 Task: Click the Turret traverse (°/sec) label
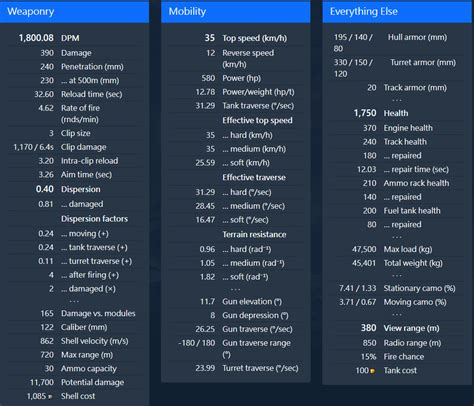tap(260, 368)
